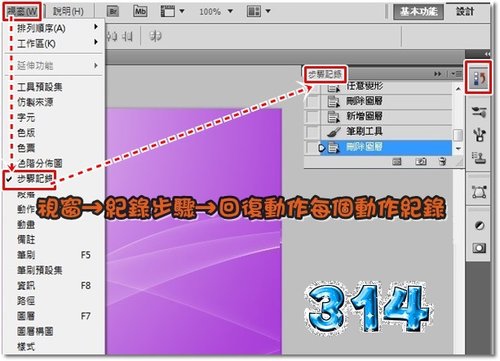Choose 筆刷 F5 from the menu
Viewport: 500px width, 361px height.
[54, 255]
